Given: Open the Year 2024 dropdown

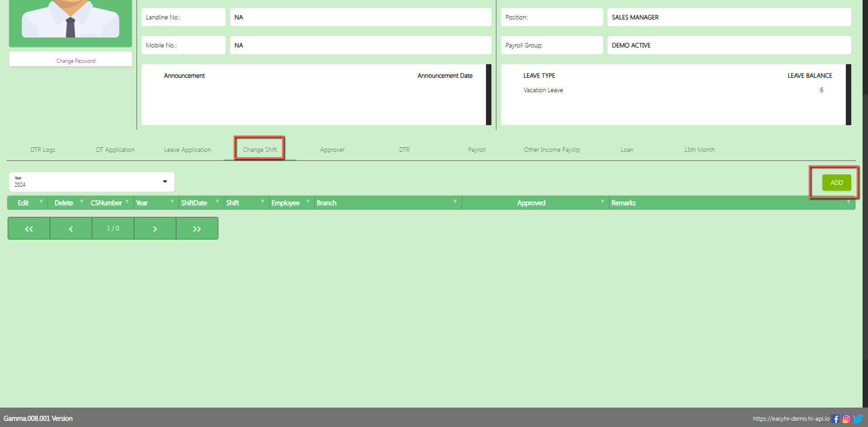Looking at the screenshot, I should tap(91, 182).
